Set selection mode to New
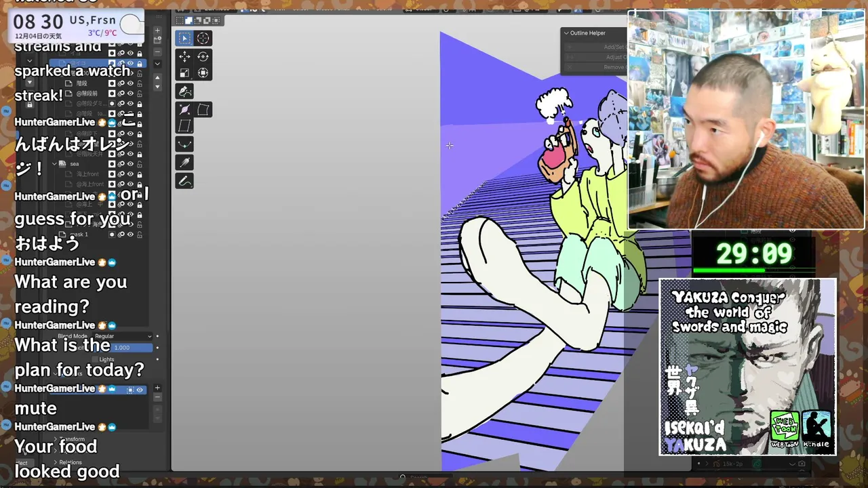The image size is (868, 488). 180,20
